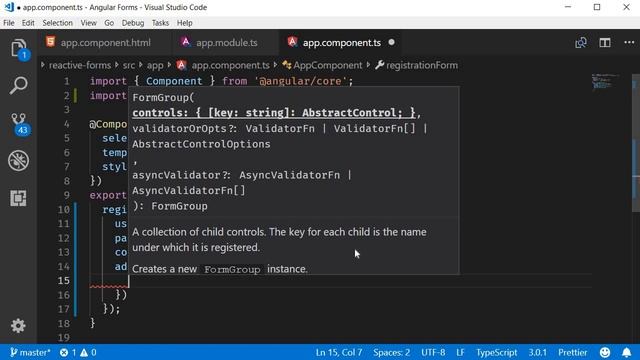640x360 pixels.
Task: Open the File menu
Action: click(9, 23)
